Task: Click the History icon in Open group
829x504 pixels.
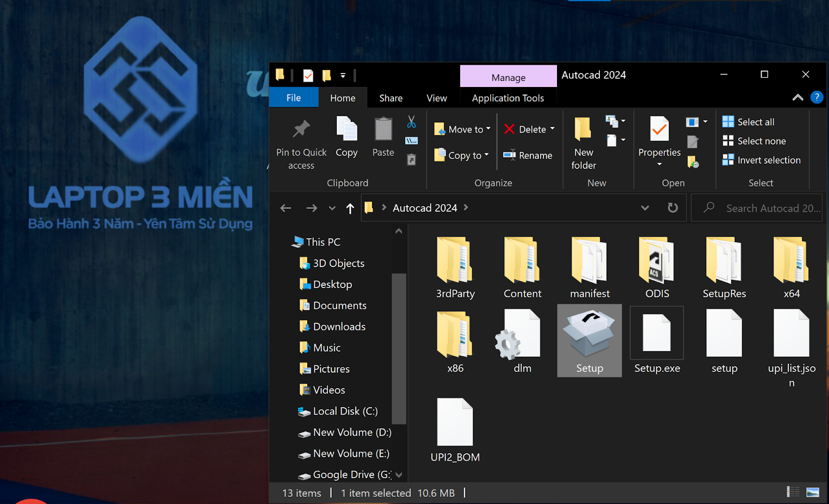Action: (x=693, y=162)
